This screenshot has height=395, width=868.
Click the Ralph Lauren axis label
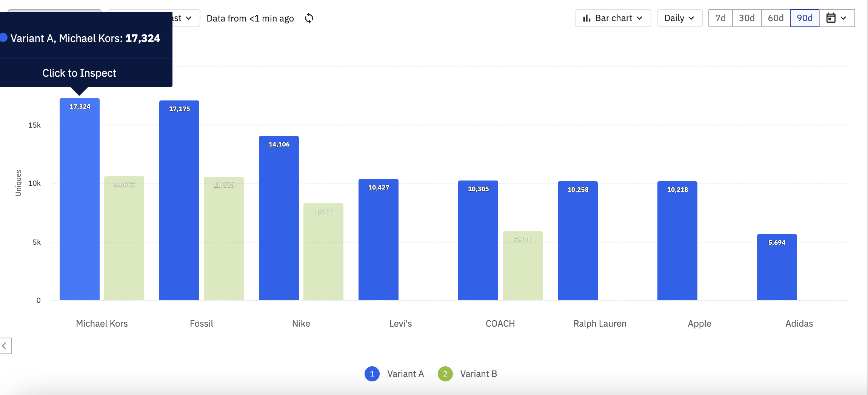coord(600,324)
